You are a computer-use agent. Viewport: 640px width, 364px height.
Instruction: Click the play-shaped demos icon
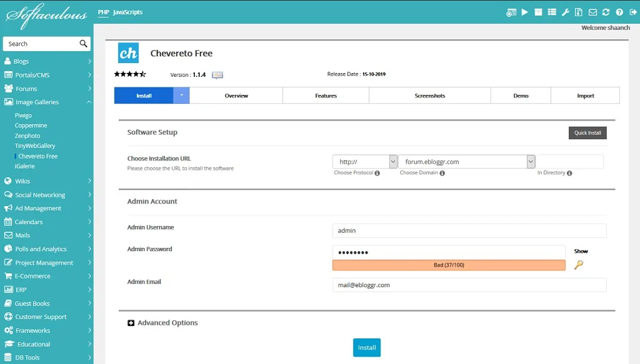pyautogui.click(x=525, y=12)
